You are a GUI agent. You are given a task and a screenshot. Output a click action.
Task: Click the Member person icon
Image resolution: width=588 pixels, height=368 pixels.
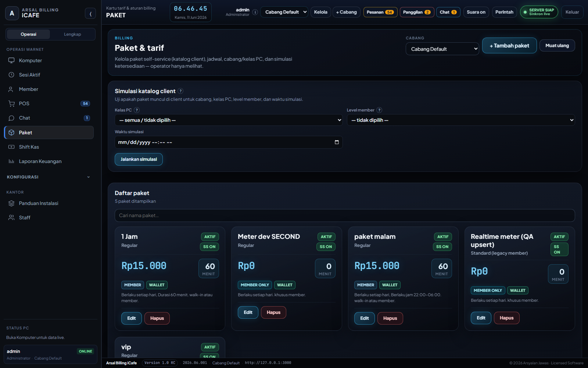pyautogui.click(x=11, y=89)
